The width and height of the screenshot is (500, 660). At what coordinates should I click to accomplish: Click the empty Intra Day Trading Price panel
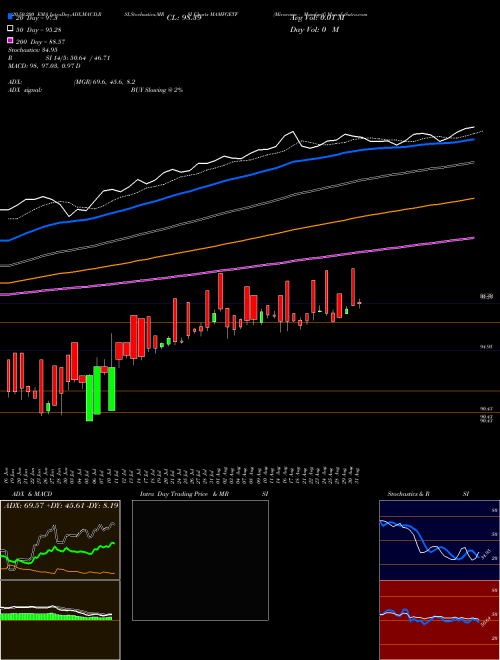pos(200,560)
